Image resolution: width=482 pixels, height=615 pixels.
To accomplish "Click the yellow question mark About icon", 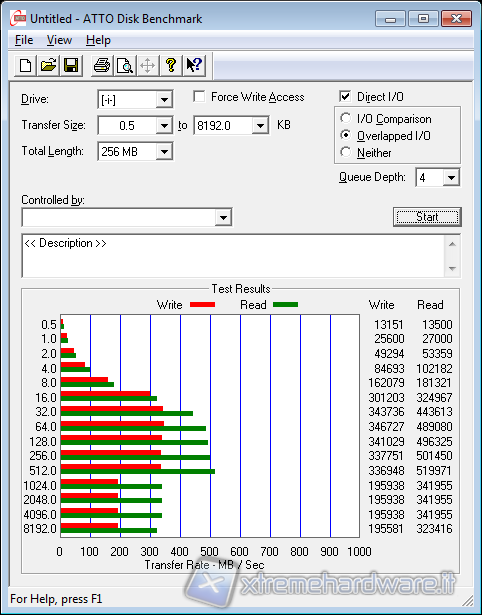I will (171, 65).
